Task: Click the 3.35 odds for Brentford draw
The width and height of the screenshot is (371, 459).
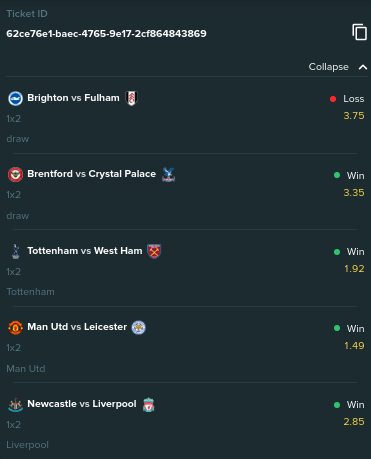Action: click(x=354, y=193)
